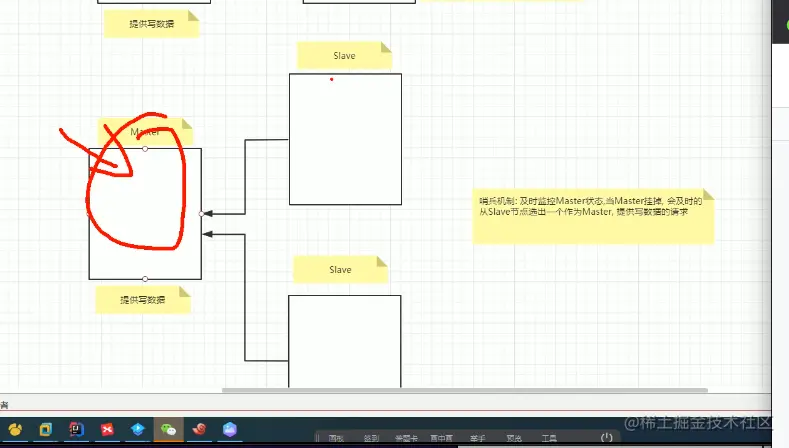
Task: Open 画板 in the bottom class toolbar
Action: [336, 438]
